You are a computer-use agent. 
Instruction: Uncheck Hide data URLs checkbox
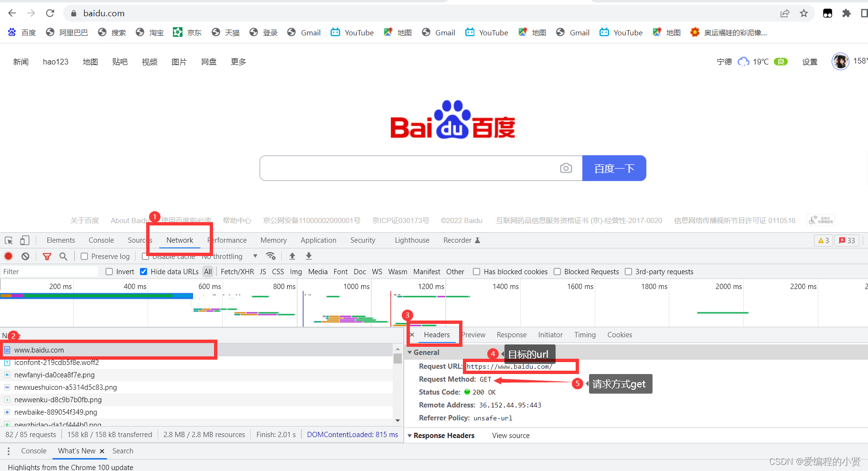coord(143,272)
